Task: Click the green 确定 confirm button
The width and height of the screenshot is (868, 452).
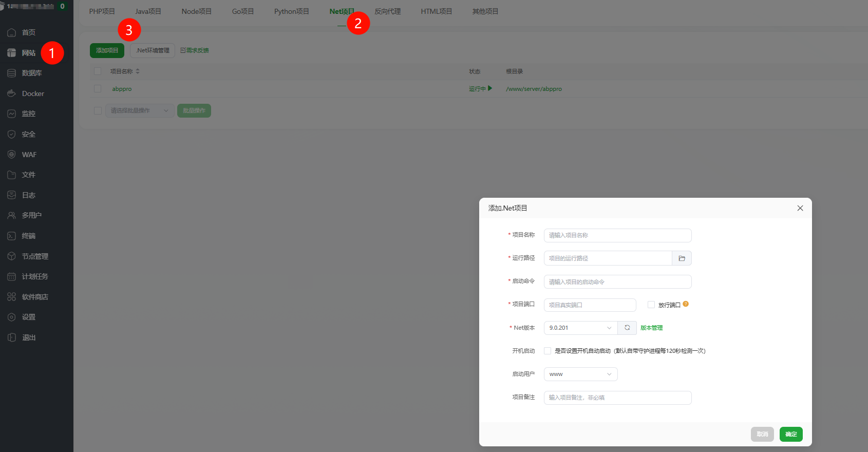Action: [791, 434]
